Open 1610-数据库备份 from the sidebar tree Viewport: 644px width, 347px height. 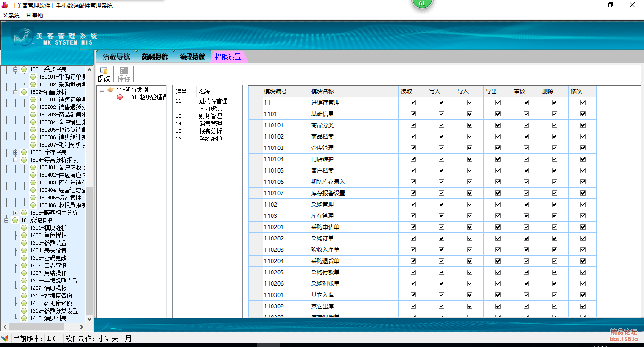[x=51, y=296]
